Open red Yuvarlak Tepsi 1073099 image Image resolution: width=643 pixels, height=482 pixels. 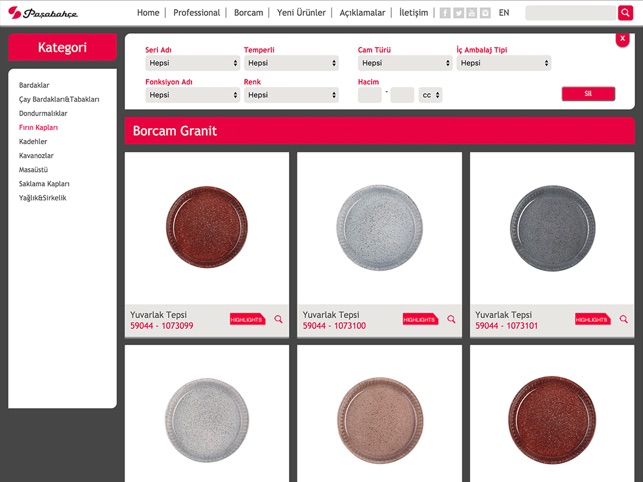(x=207, y=227)
